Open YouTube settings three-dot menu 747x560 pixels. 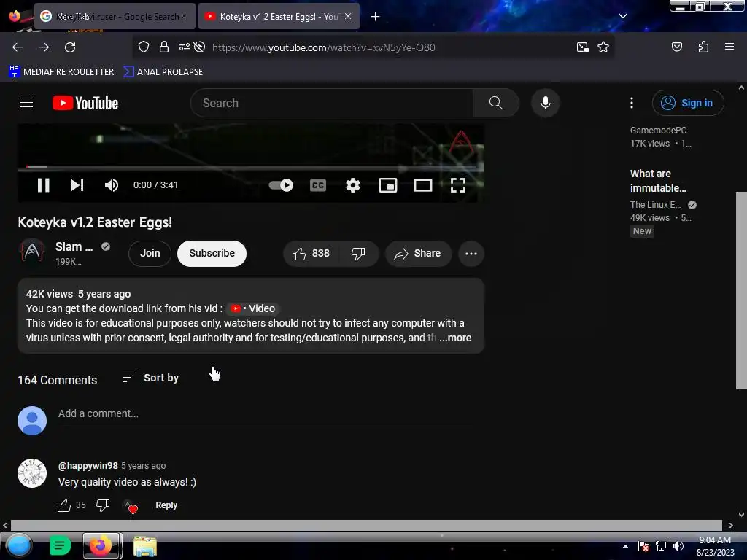(632, 103)
